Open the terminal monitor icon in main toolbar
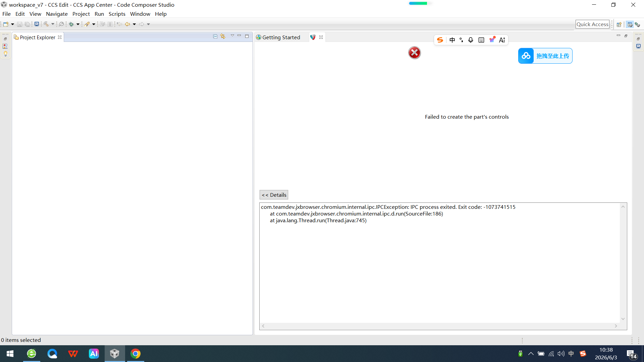This screenshot has height=362, width=644. click(x=37, y=24)
